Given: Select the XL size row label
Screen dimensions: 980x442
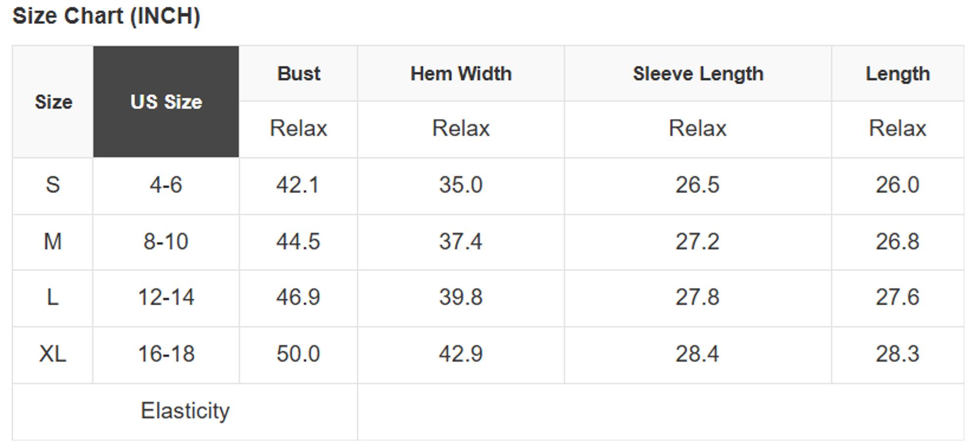Looking at the screenshot, I should point(53,354).
